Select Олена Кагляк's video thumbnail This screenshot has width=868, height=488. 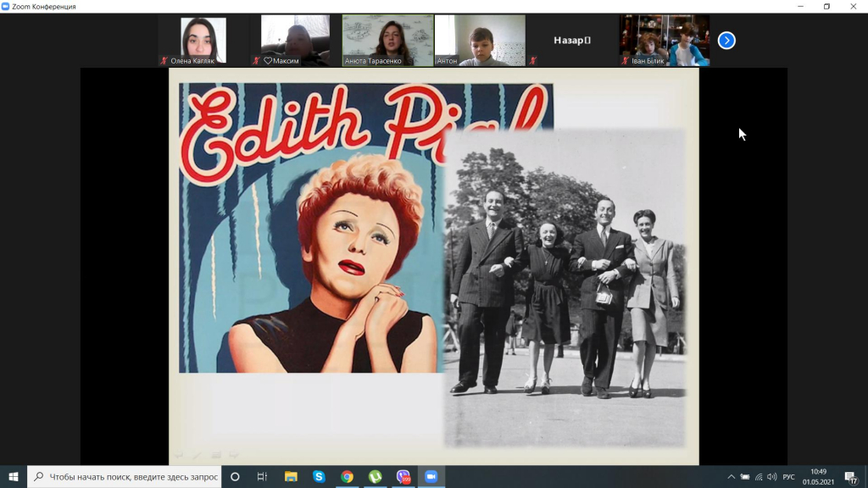pos(203,41)
